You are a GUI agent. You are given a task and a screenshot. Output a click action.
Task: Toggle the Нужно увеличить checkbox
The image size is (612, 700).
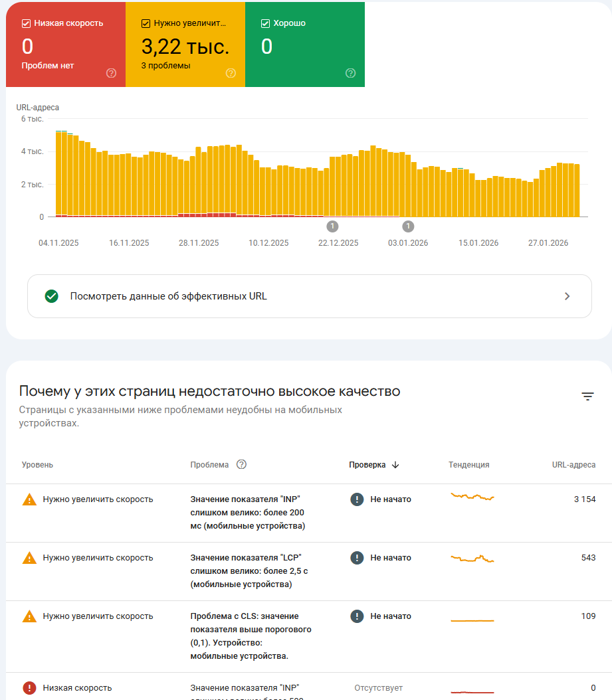pos(146,23)
